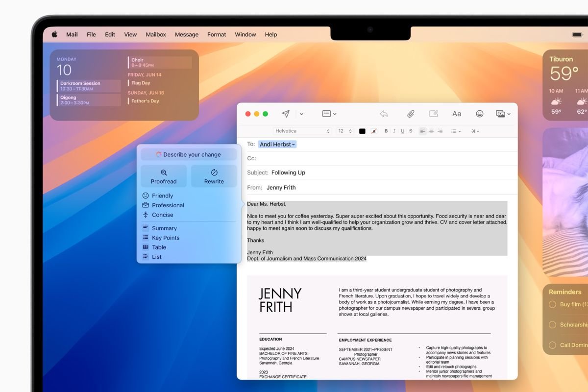The image size is (588, 392).
Task: Center align text
Action: (431, 131)
